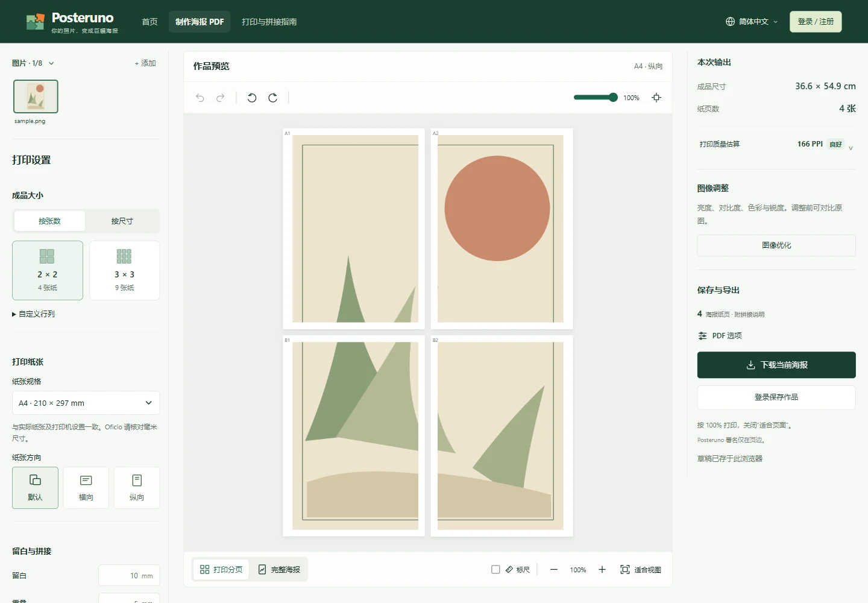This screenshot has width=868, height=603.
Task: Zoom in with the plus icon
Action: [602, 570]
